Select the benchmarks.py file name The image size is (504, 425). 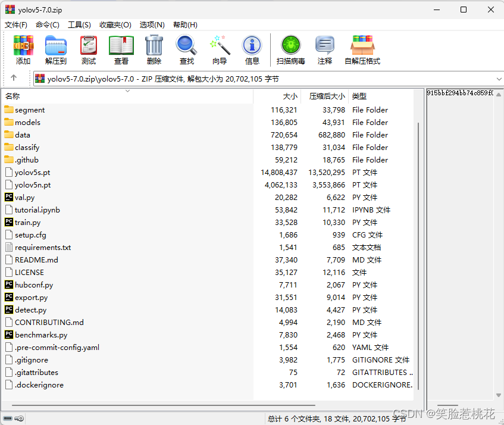pyautogui.click(x=41, y=335)
